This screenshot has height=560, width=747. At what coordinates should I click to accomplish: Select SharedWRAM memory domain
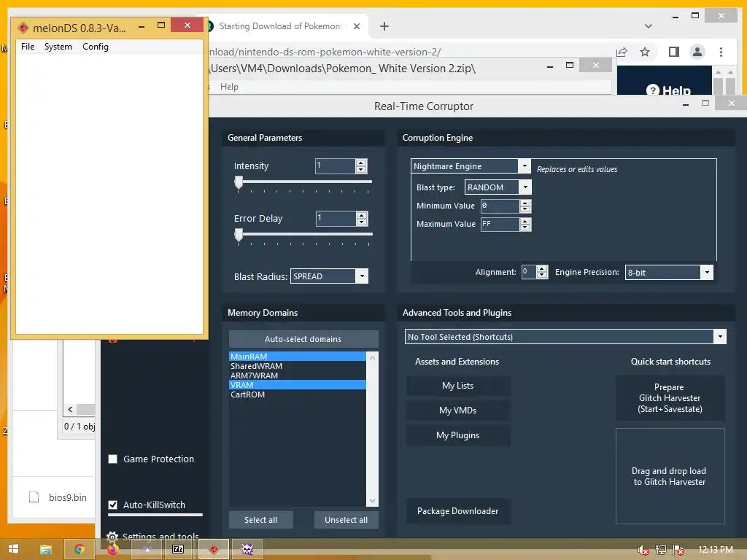(x=298, y=366)
